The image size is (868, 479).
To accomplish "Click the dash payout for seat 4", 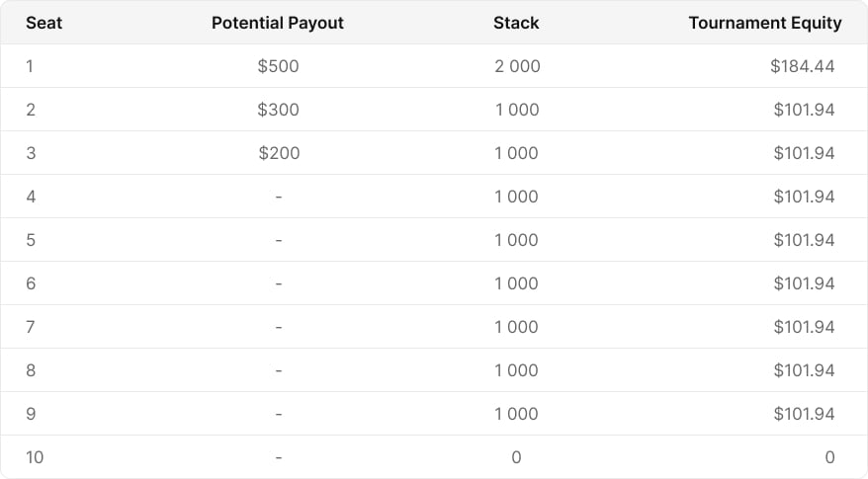I will point(279,197).
